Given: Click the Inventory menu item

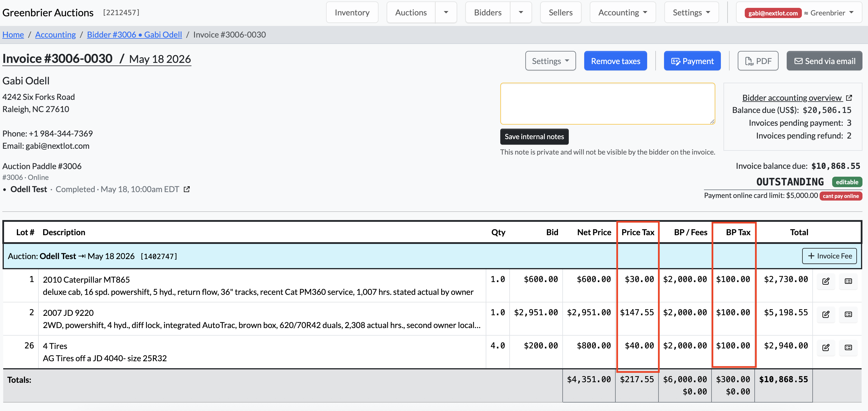Looking at the screenshot, I should pyautogui.click(x=352, y=13).
